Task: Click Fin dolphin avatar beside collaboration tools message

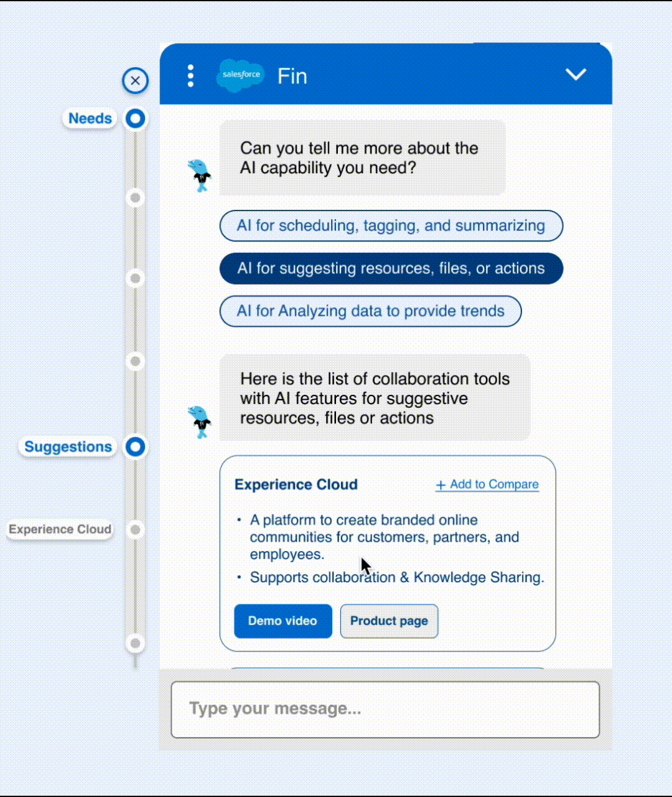Action: 200,422
